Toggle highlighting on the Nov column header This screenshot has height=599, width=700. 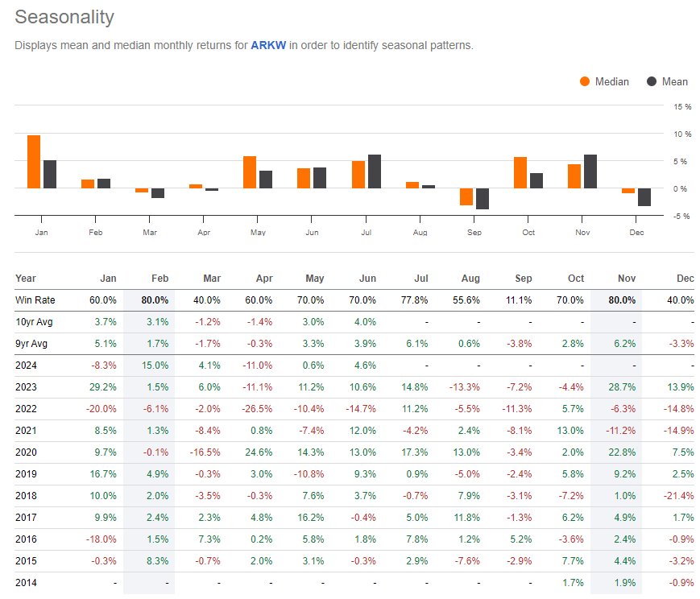[626, 278]
